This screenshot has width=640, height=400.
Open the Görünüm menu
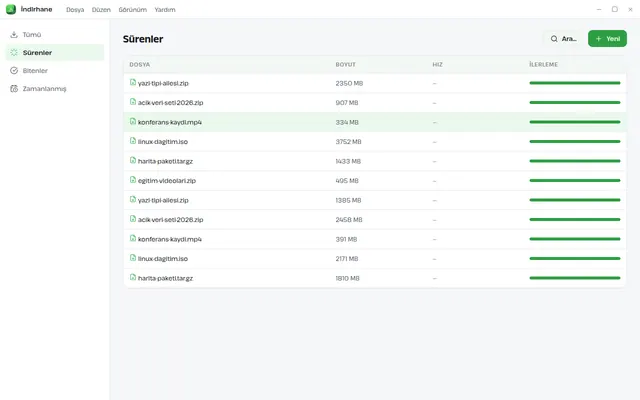click(133, 10)
